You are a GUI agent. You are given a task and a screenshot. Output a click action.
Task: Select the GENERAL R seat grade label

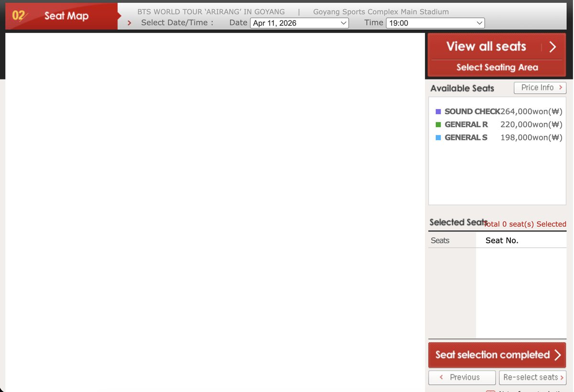[x=466, y=124]
